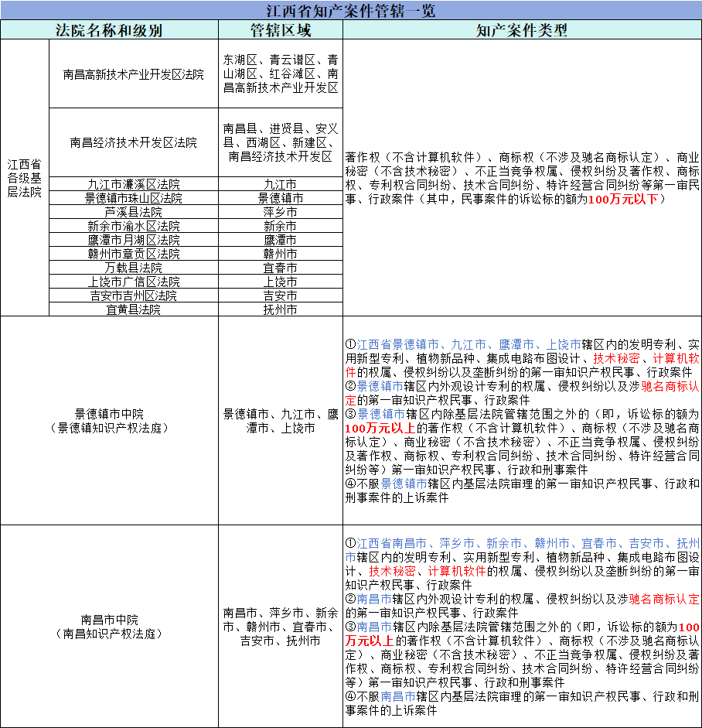This screenshot has width=702, height=728.
Task: Click the 南昌高新技术产业开发区法院 cell
Action: pos(134,74)
